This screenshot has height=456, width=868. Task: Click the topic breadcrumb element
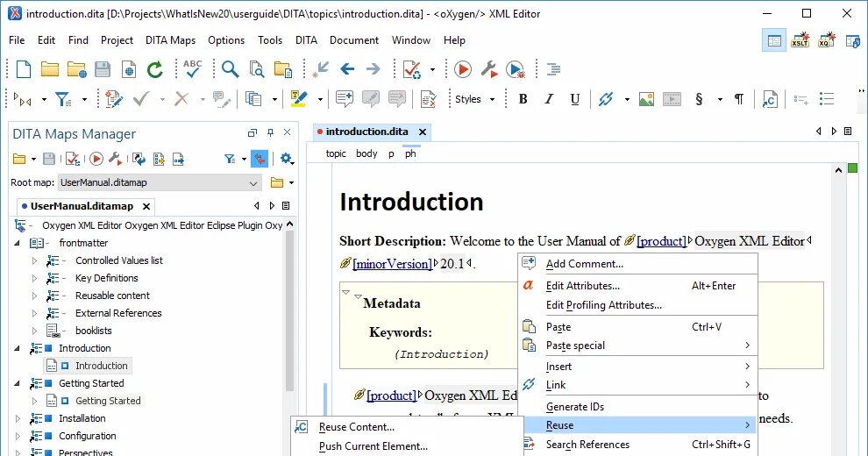[x=336, y=153]
